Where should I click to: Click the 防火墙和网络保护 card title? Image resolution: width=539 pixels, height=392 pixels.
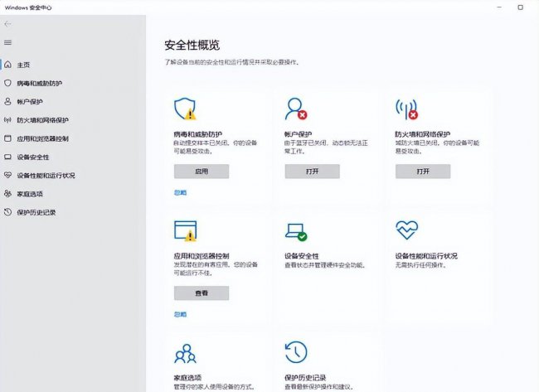(422, 134)
